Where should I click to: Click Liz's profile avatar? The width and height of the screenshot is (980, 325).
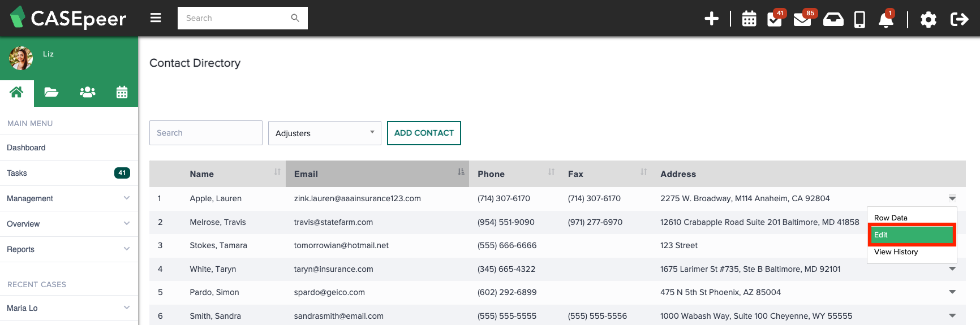coord(21,58)
